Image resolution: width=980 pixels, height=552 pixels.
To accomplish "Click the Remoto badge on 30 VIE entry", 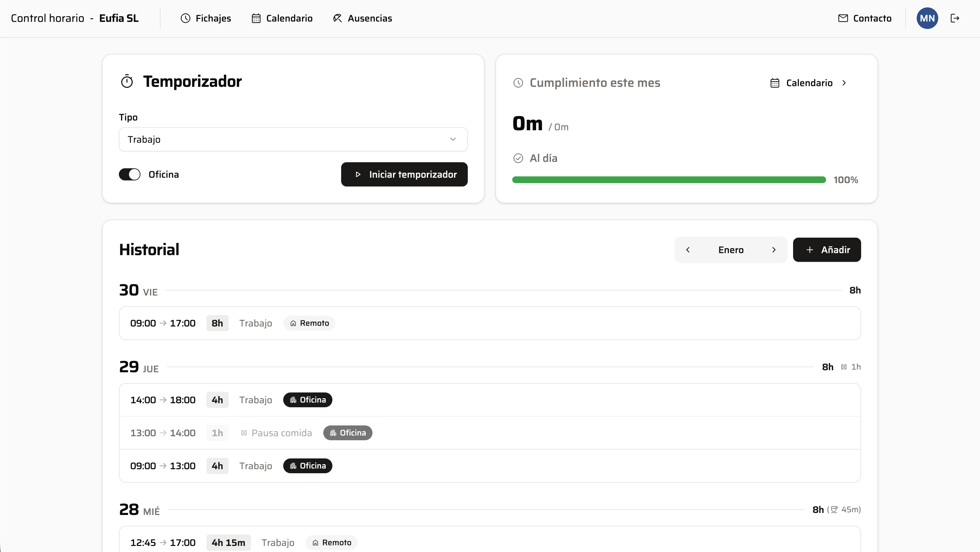I will click(309, 323).
